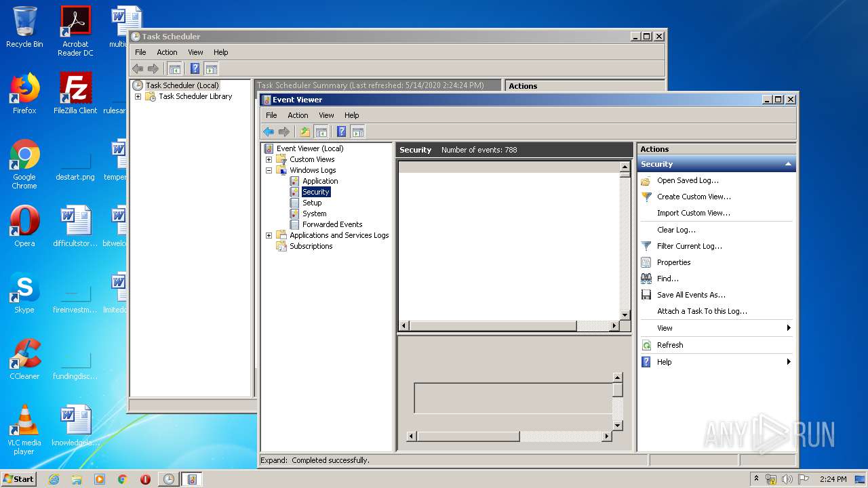Click details pane horizontal scrollbar right arrow
This screenshot has height=488, width=868.
tap(607, 436)
